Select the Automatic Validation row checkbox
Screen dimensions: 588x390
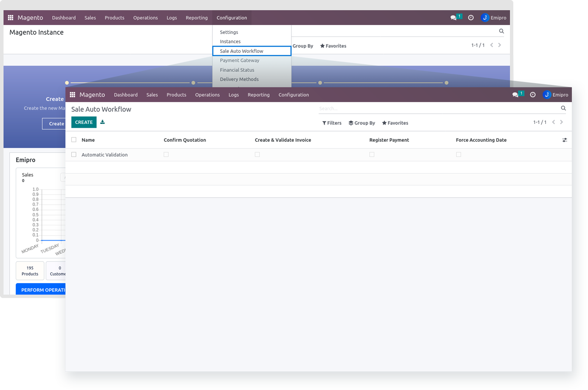coord(74,155)
